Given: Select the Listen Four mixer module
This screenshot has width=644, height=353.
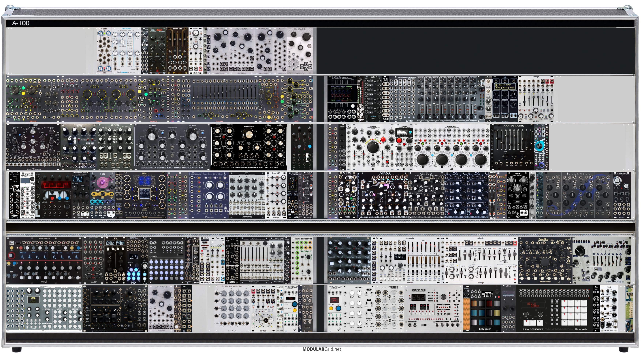Looking at the screenshot, I should tap(609, 309).
